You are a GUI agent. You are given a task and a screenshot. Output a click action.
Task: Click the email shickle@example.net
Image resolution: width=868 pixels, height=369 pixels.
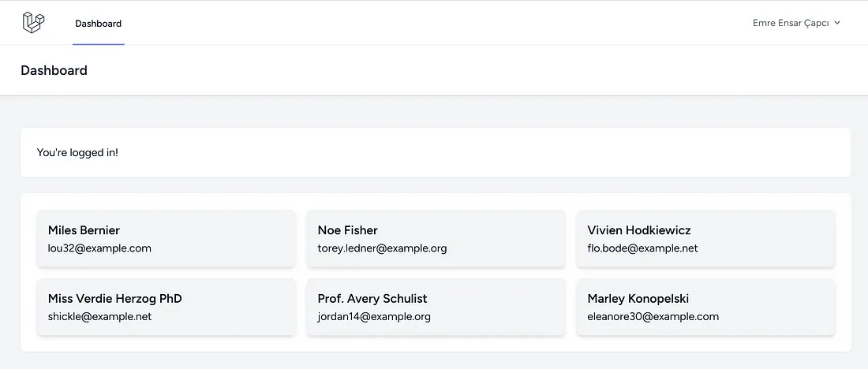[99, 316]
